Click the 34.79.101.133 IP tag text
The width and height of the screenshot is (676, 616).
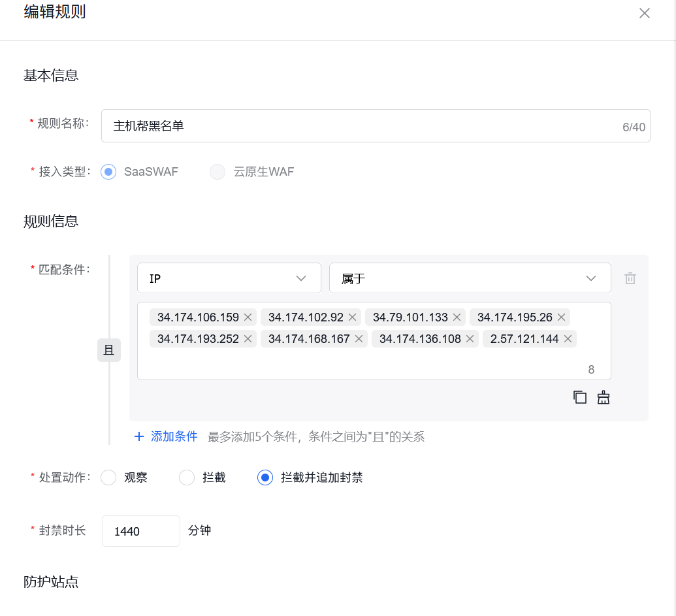click(x=410, y=317)
